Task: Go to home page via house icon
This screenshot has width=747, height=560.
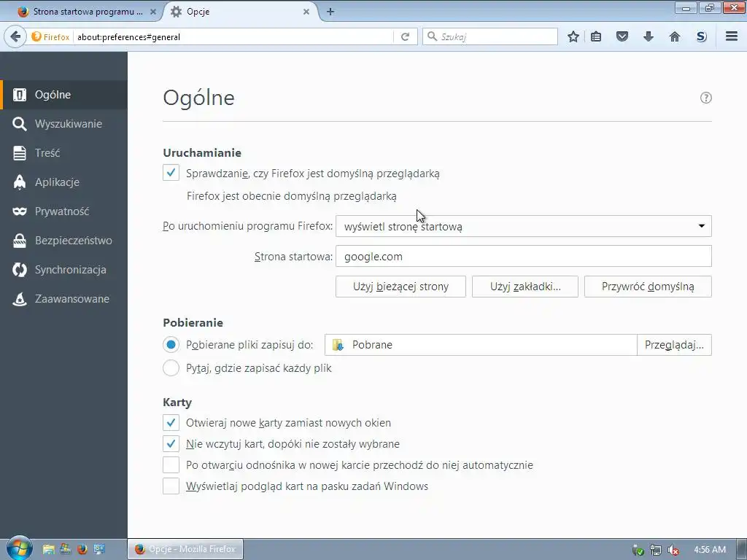Action: coord(675,36)
